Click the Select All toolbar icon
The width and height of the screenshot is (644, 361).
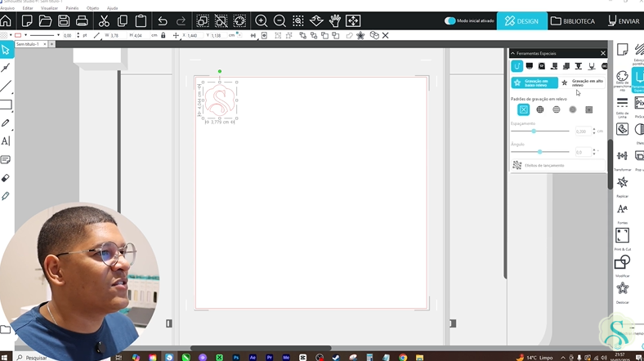point(203,20)
